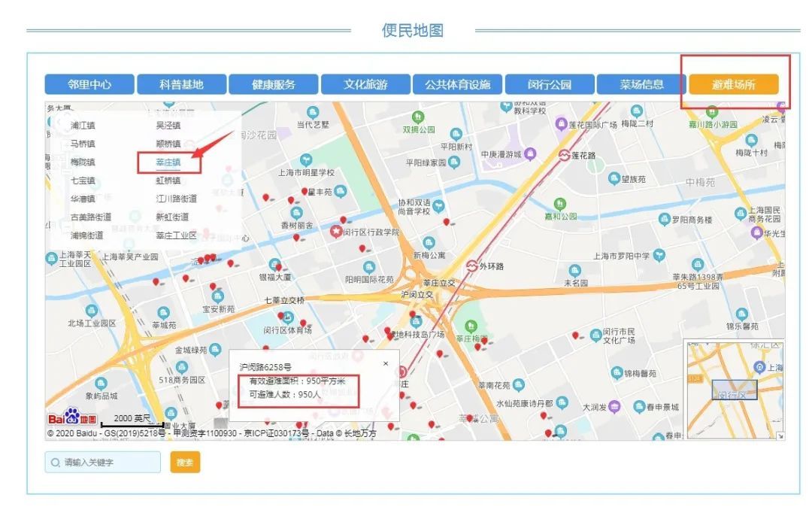Viewport: 812px width, 513px height.
Task: Choose 吴泾镇 in the town list
Action: [168, 126]
